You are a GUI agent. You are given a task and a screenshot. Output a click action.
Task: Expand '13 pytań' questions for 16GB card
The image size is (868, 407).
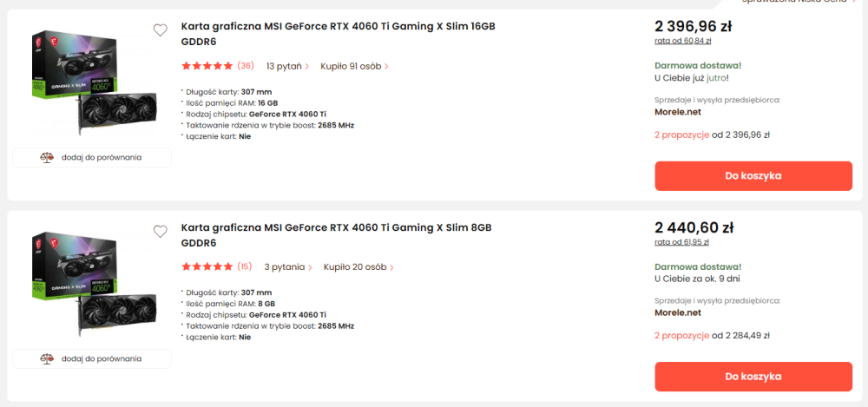[287, 66]
